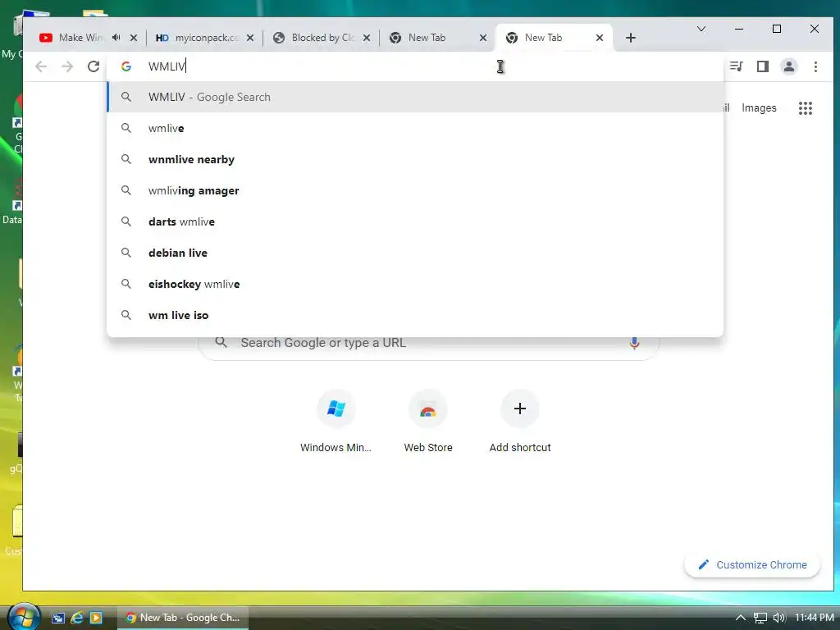Click the 'Search Google or type a URL' box
Screen dimensions: 840x630
click(428, 347)
